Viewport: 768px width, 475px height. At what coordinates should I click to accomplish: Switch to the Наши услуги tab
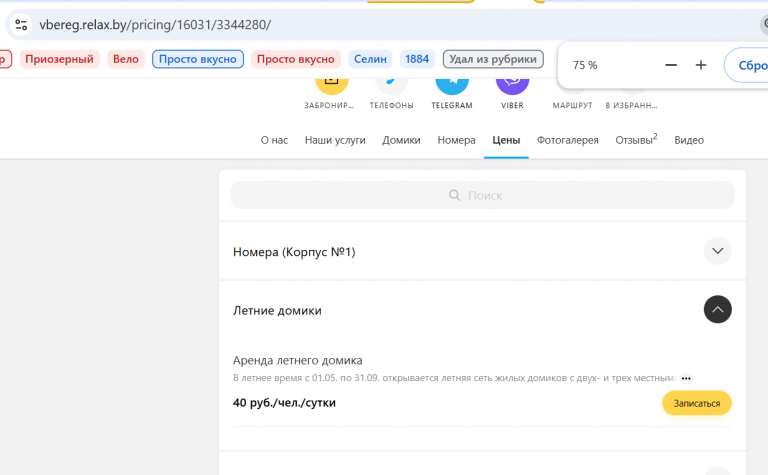[x=335, y=140]
